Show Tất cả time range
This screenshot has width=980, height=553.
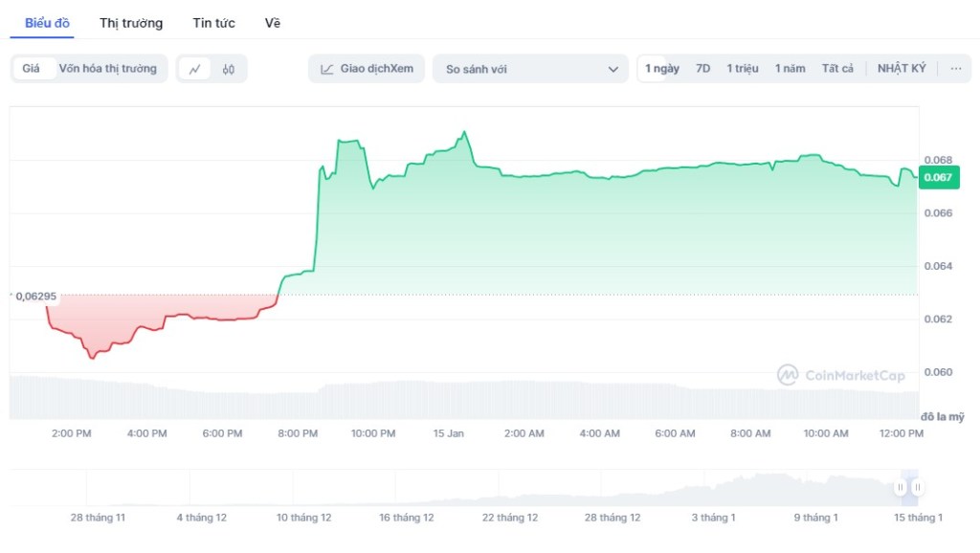pos(837,69)
